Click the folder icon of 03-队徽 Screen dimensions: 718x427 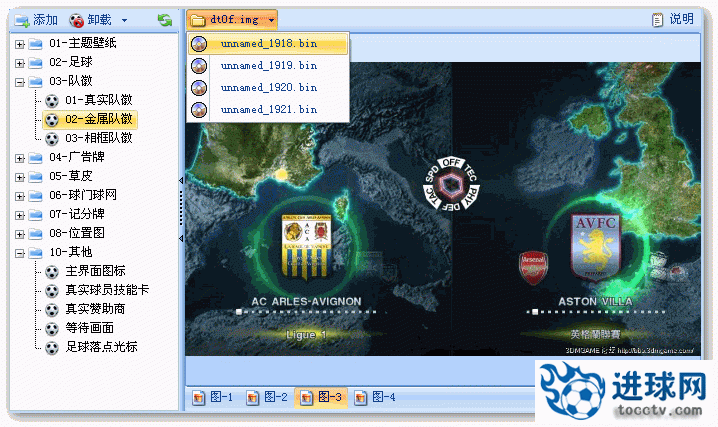(36, 82)
